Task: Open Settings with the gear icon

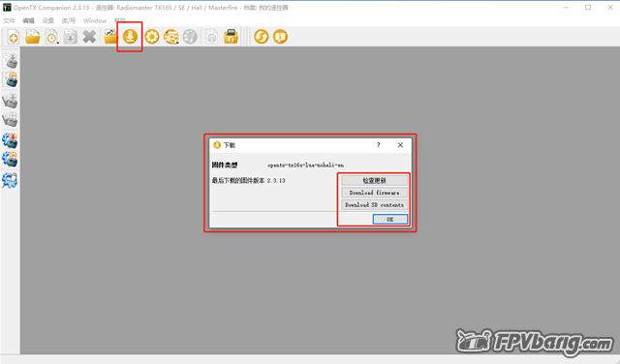Action: point(152,37)
